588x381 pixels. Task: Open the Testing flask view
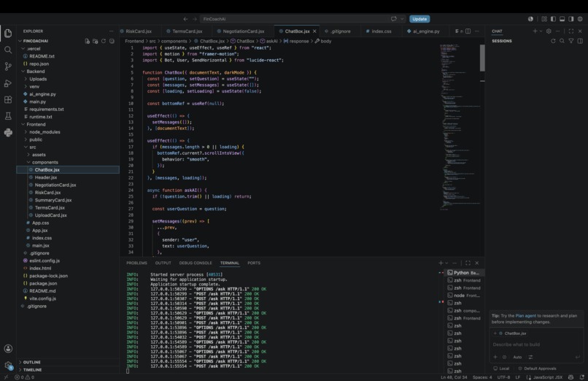tap(8, 116)
